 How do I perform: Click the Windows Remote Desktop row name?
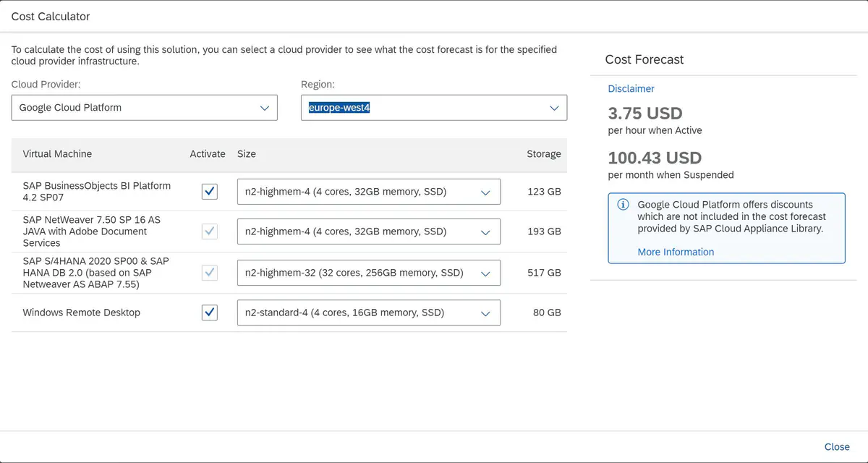[x=81, y=313]
